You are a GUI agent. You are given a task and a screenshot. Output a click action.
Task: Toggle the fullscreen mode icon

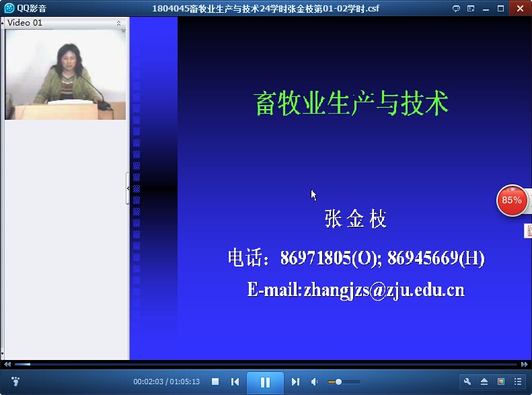501,382
